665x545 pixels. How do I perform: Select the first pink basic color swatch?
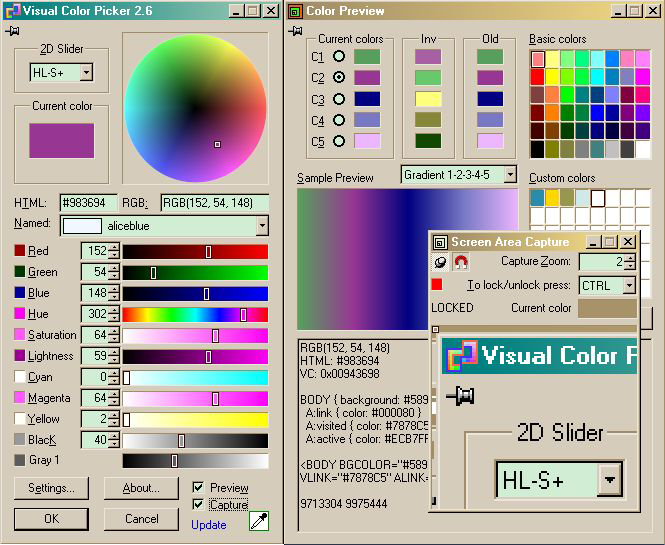coord(538,59)
